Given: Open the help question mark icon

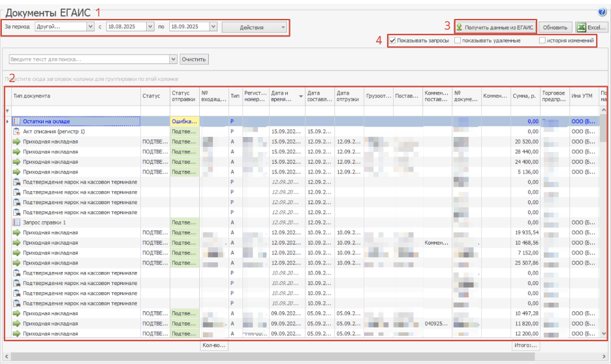Looking at the screenshot, I should pos(602,12).
